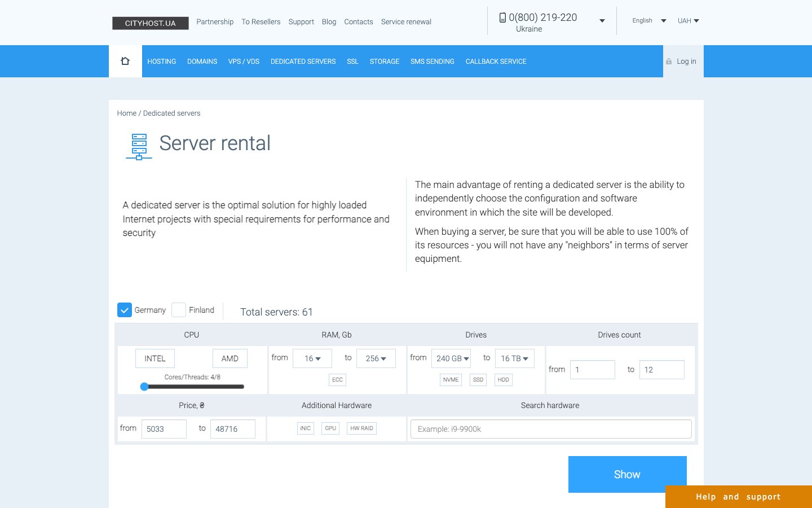
Task: Open the Help and support widget
Action: (x=739, y=497)
